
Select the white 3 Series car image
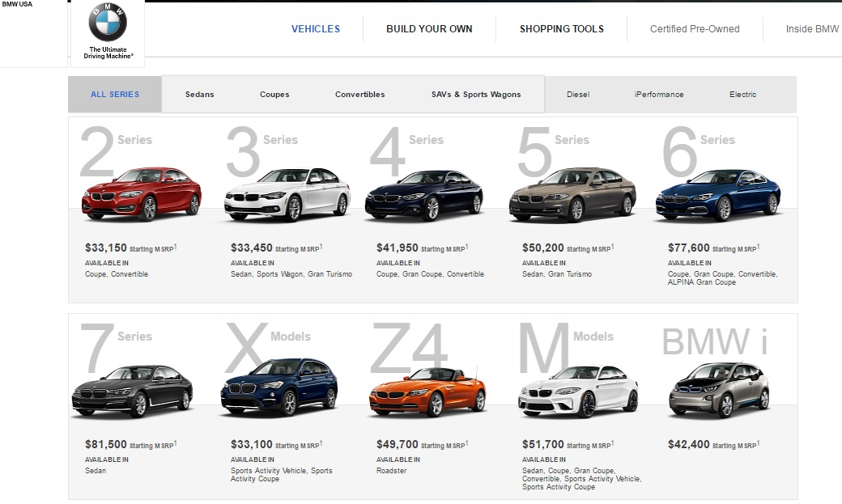287,194
